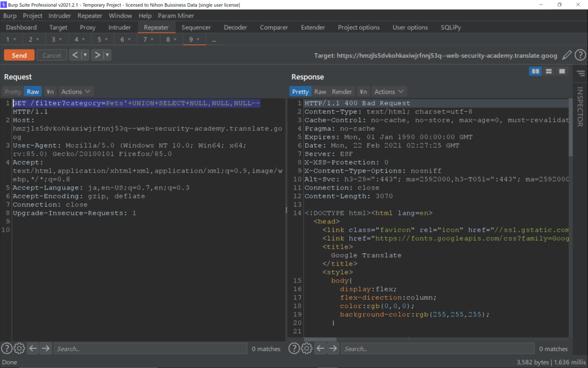Open Response search settings gear
588x368 pixels.
307,348
